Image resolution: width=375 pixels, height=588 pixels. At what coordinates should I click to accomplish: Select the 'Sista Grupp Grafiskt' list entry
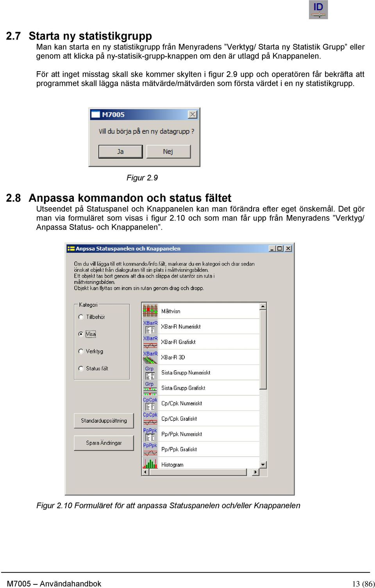[x=183, y=388]
